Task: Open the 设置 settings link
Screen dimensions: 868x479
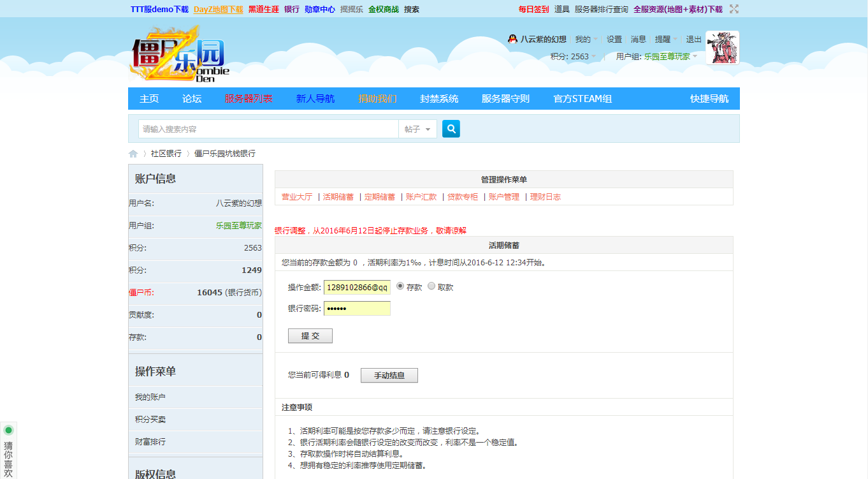Action: 614,39
